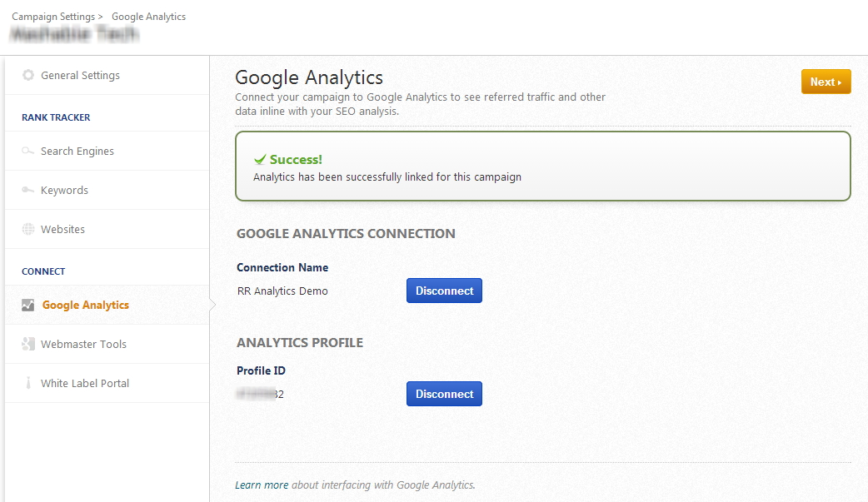Click the Google Analytics chart icon
Screen dimensions: 868x502
(x=28, y=306)
